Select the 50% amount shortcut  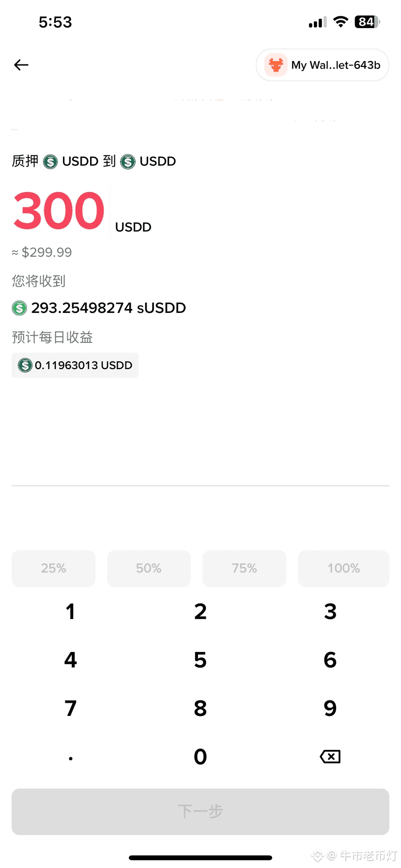pyautogui.click(x=149, y=568)
